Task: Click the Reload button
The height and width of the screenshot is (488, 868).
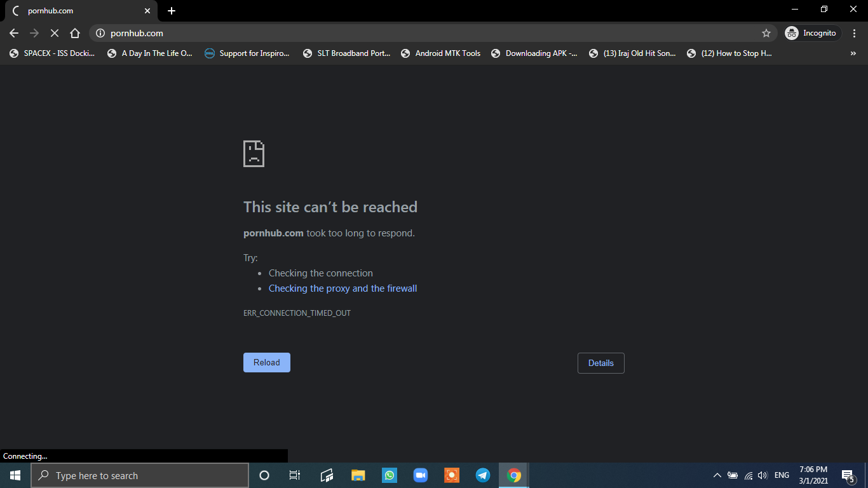Action: 267,363
